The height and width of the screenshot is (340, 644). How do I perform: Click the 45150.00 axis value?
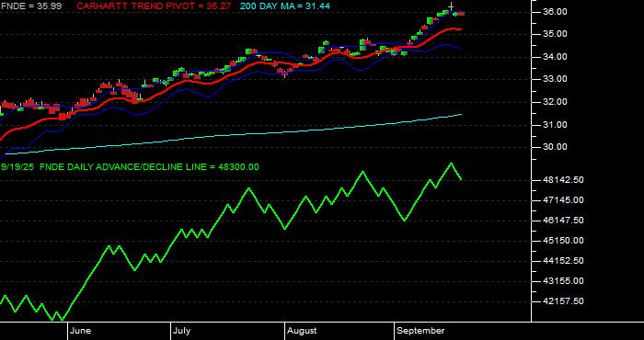coord(563,241)
